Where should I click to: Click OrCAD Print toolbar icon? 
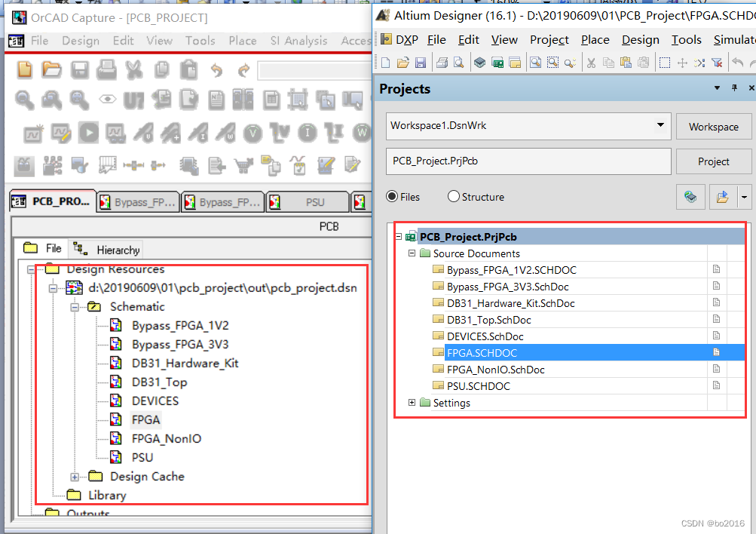coord(106,70)
